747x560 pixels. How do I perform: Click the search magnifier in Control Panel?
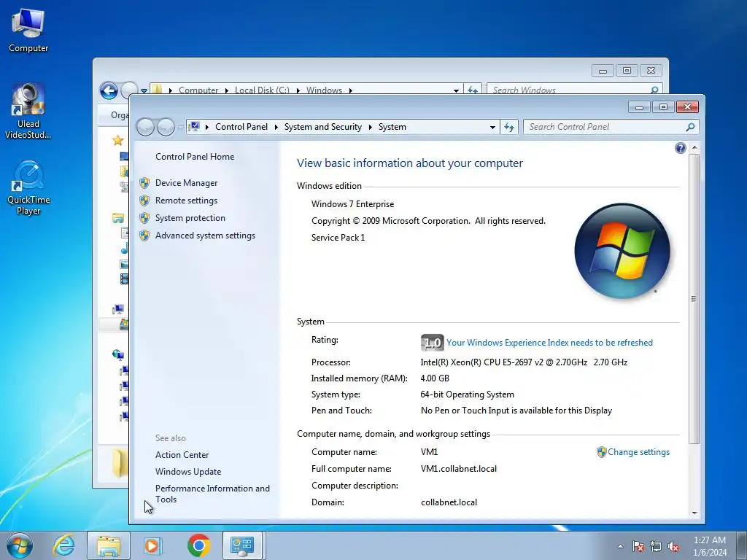(x=690, y=127)
